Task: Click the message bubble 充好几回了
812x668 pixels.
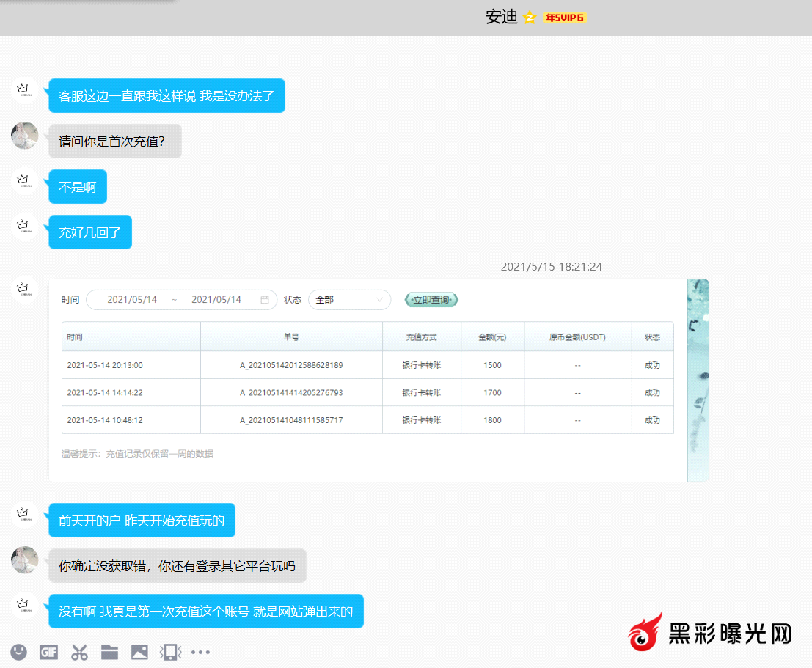Action: [90, 232]
